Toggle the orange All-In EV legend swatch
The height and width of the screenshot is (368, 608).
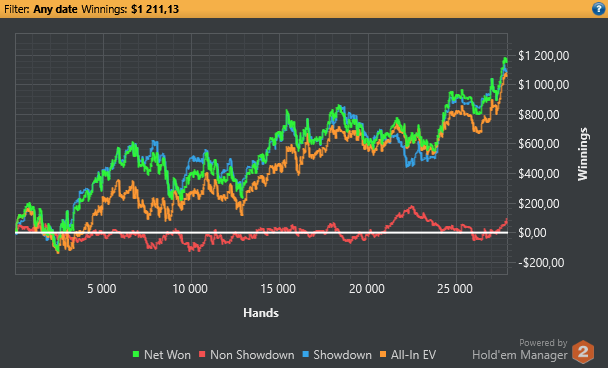click(x=383, y=354)
